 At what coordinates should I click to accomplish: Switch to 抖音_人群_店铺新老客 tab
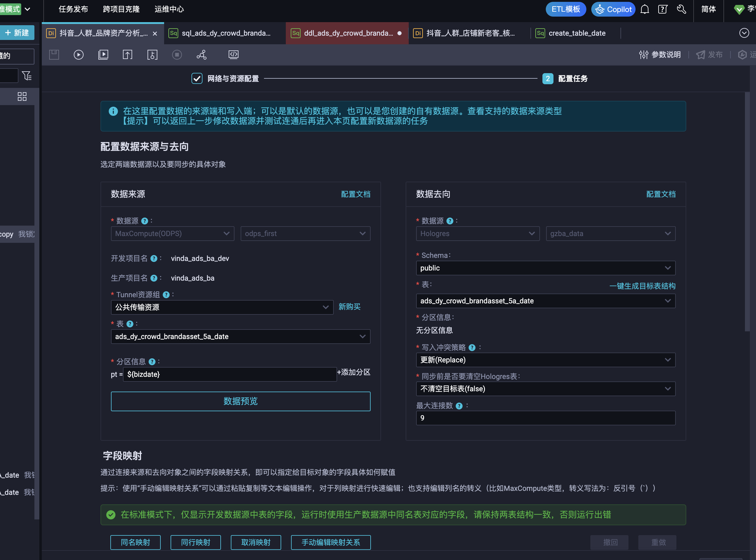point(470,33)
